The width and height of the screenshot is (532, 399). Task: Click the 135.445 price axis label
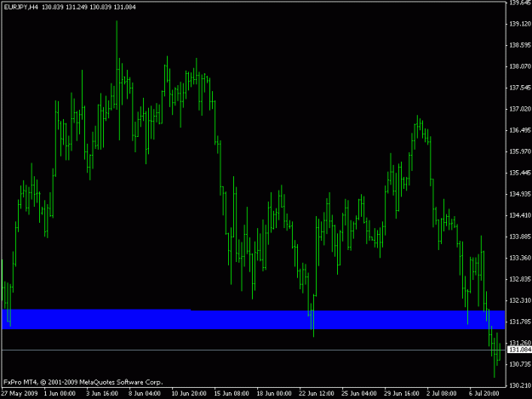[520, 173]
